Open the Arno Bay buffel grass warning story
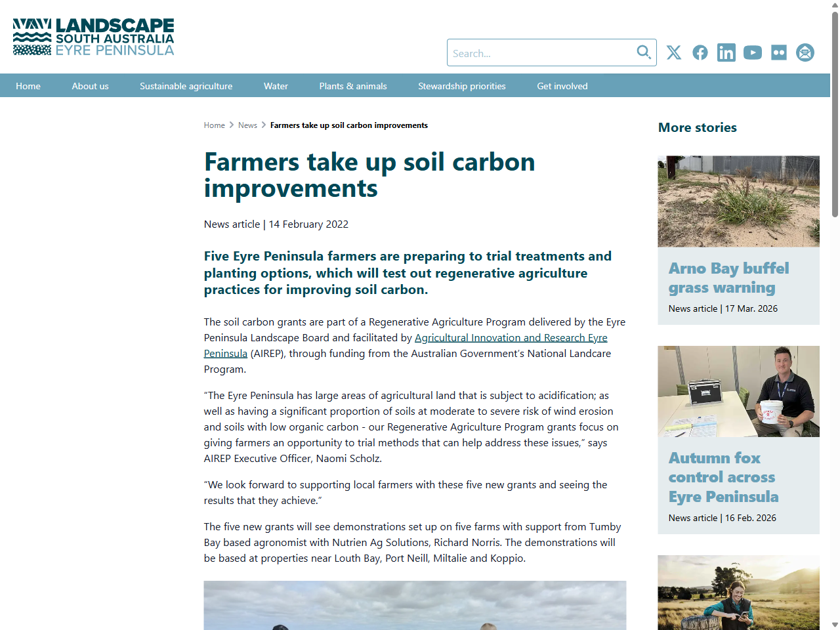The height and width of the screenshot is (630, 840). click(x=728, y=278)
